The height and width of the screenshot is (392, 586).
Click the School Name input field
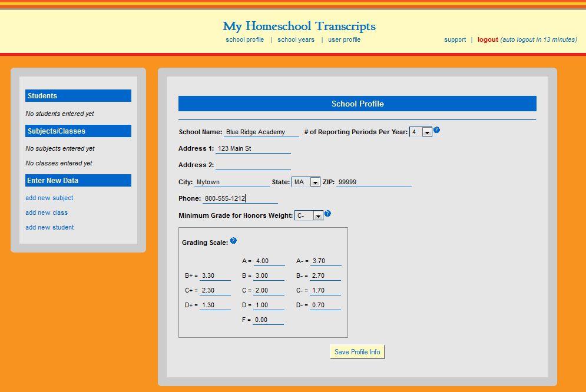click(261, 132)
